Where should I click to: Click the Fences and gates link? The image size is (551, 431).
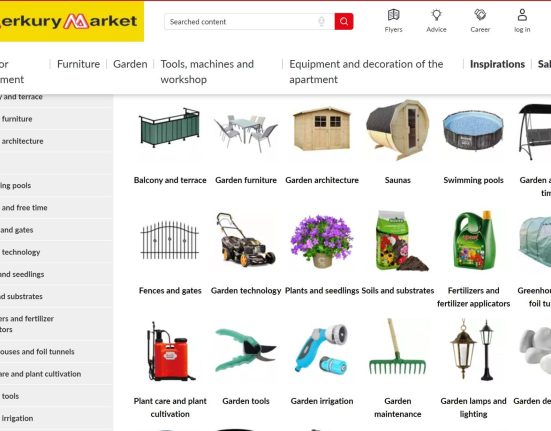pos(170,291)
